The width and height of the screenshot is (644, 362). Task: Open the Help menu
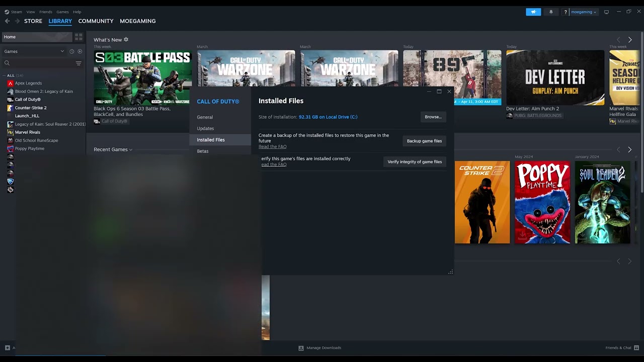77,12
